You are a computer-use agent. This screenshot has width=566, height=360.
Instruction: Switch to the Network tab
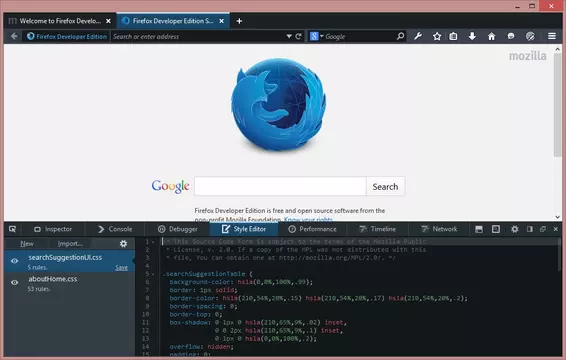(439, 229)
